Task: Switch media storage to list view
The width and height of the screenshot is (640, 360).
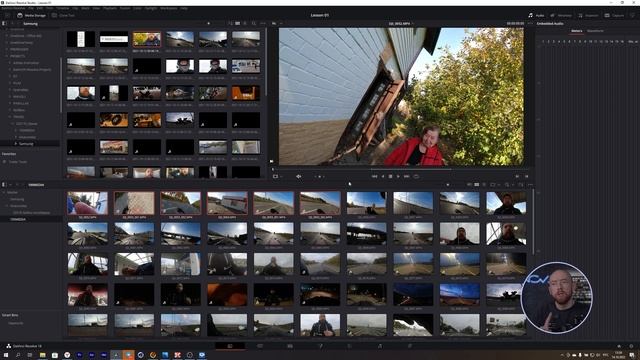Action: click(245, 24)
